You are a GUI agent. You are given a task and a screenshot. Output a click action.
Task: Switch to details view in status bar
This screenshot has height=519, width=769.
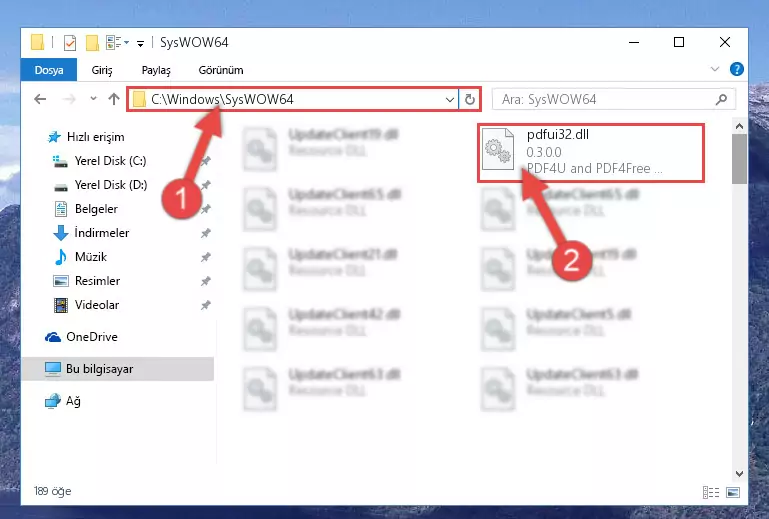click(x=711, y=492)
